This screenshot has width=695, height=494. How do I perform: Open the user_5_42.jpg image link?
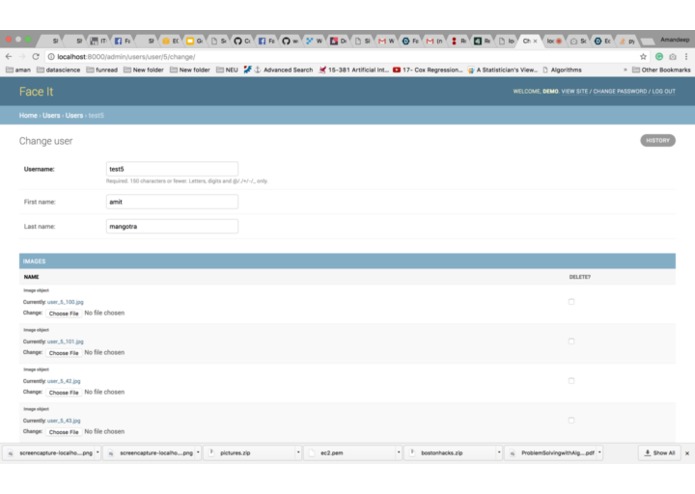point(64,381)
